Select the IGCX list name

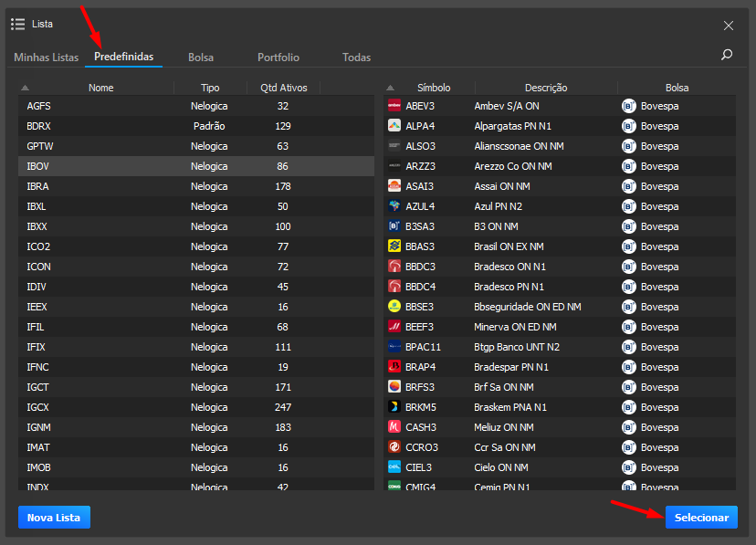37,407
